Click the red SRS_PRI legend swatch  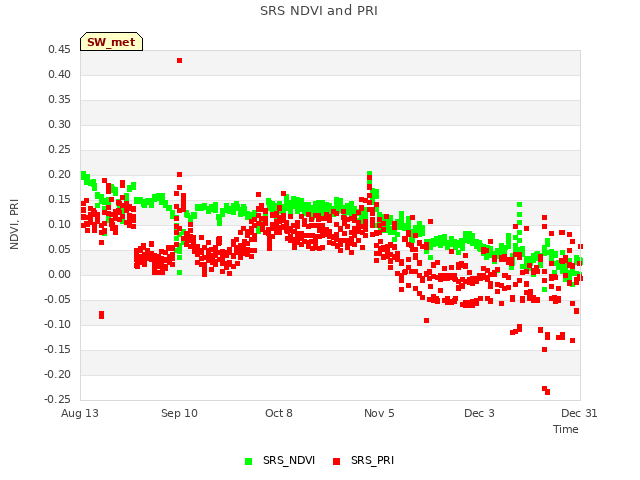pos(336,461)
